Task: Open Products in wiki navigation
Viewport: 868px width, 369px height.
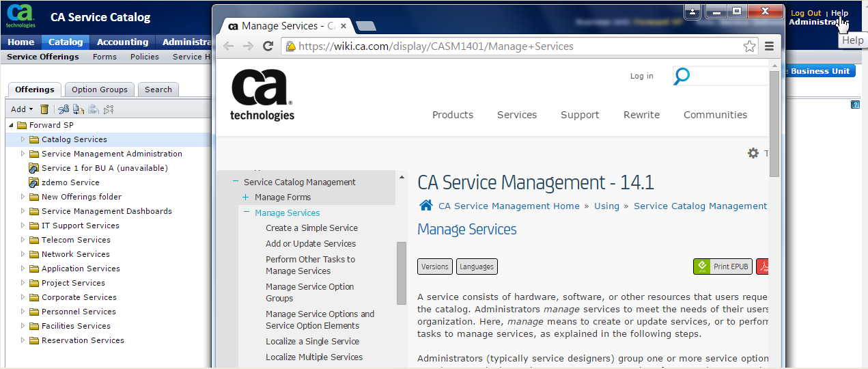Action: click(453, 115)
